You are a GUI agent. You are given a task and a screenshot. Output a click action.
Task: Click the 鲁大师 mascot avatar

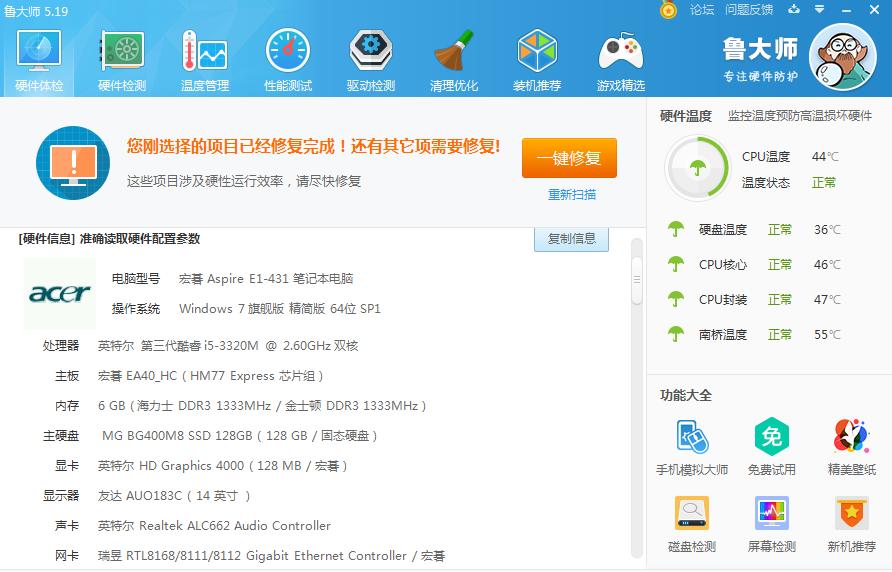[x=843, y=57]
